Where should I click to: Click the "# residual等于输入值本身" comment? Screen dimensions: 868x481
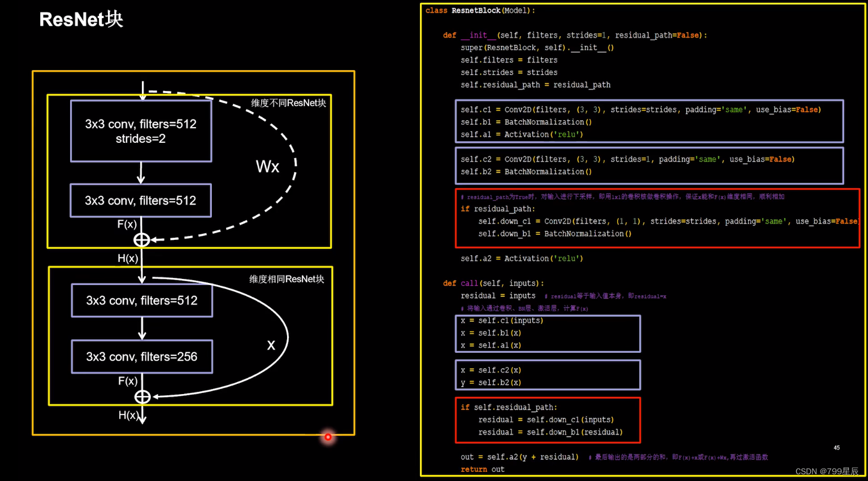click(x=605, y=296)
